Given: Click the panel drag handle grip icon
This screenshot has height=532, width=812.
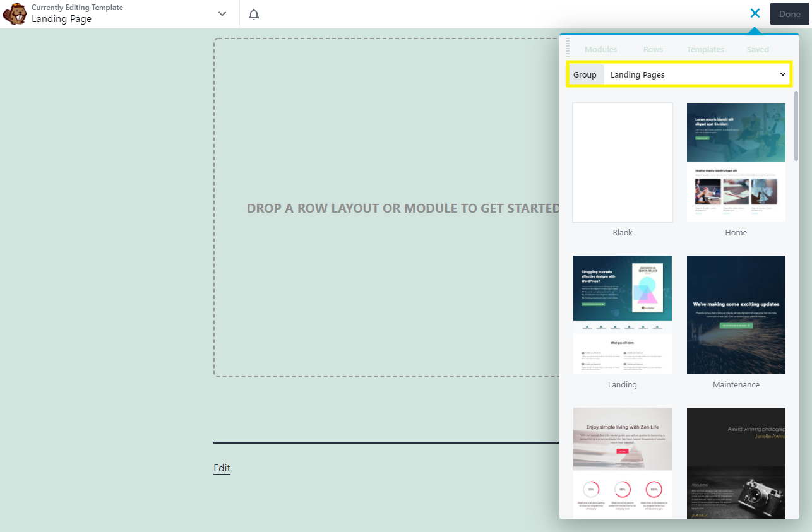Looking at the screenshot, I should coord(568,47).
